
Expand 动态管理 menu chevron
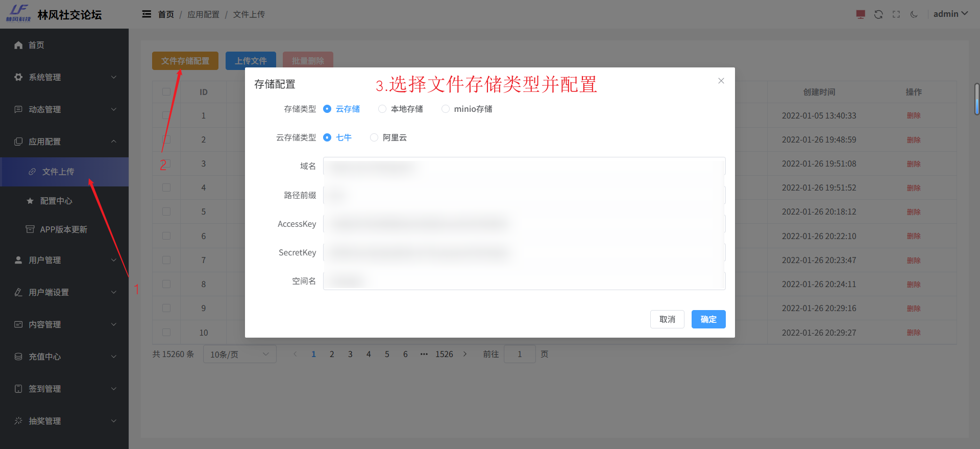click(114, 109)
